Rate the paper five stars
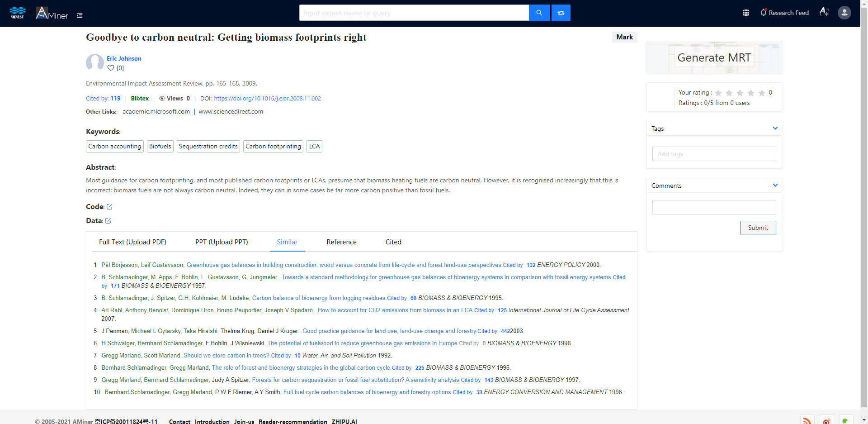Screen dimensions: 868x424 762,93
